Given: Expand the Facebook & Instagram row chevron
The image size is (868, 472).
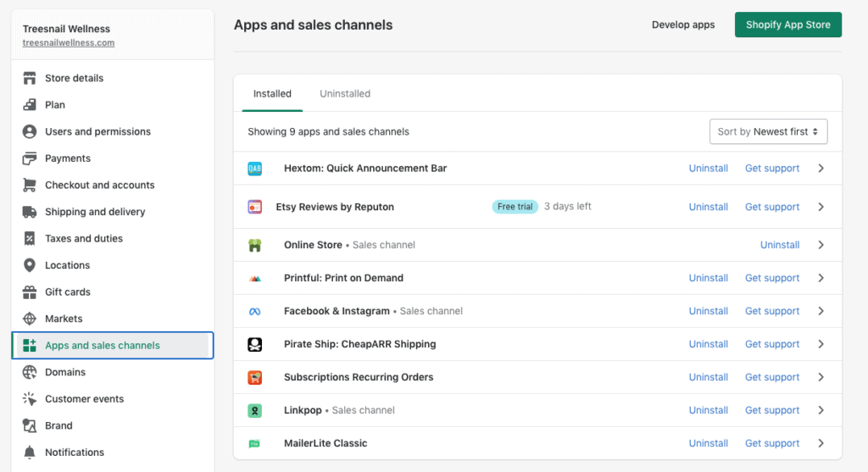Looking at the screenshot, I should pyautogui.click(x=821, y=311).
